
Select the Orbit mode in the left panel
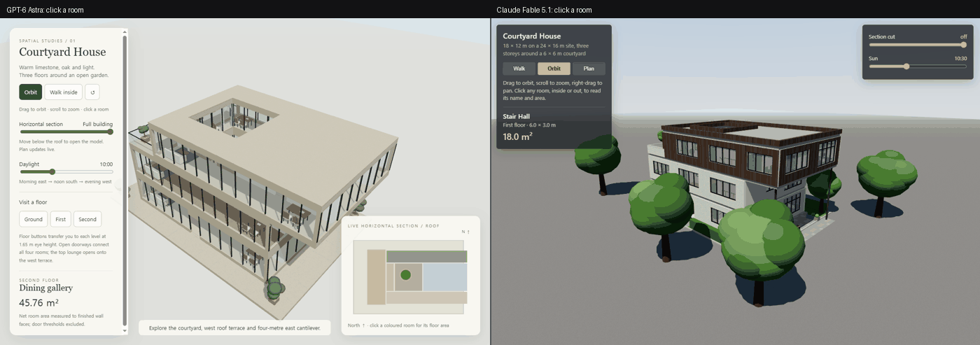click(x=31, y=92)
